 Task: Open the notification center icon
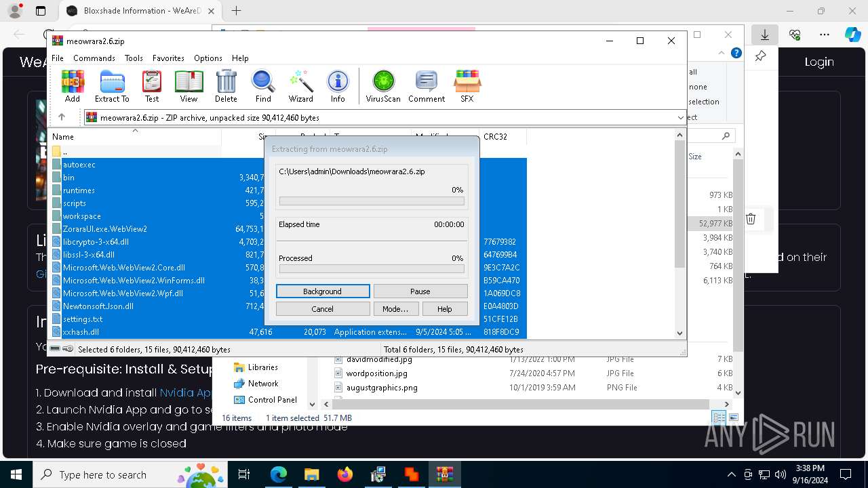[846, 474]
